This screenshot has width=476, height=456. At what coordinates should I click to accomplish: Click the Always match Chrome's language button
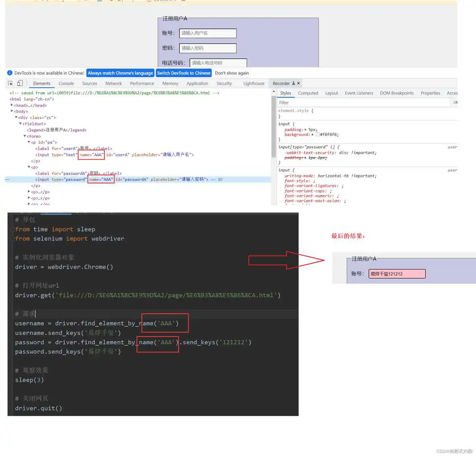click(120, 73)
